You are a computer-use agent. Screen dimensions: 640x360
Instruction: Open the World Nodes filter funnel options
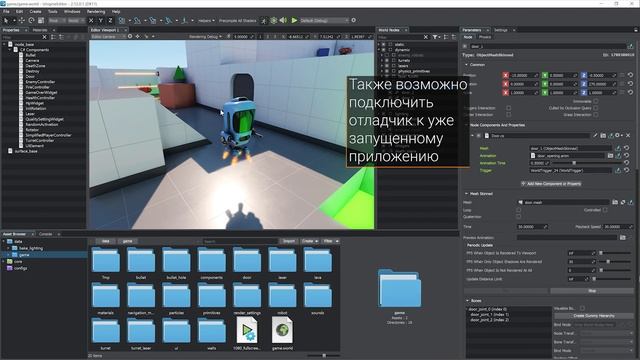pos(436,37)
